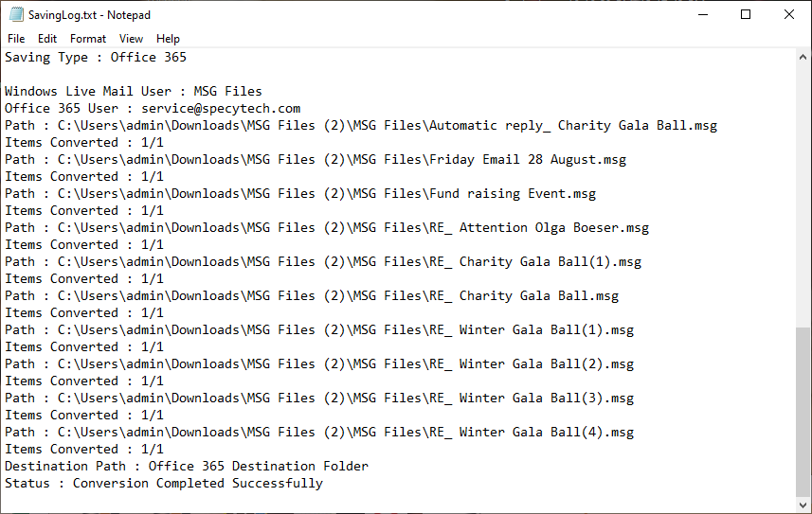Place cursor on 'Status : Conversion Completed Successfully' line

[x=164, y=483]
